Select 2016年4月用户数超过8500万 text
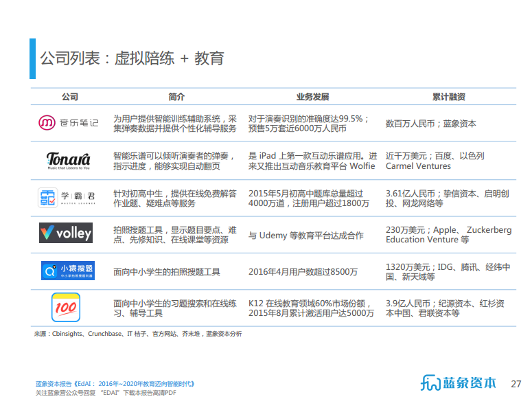 (303, 272)
